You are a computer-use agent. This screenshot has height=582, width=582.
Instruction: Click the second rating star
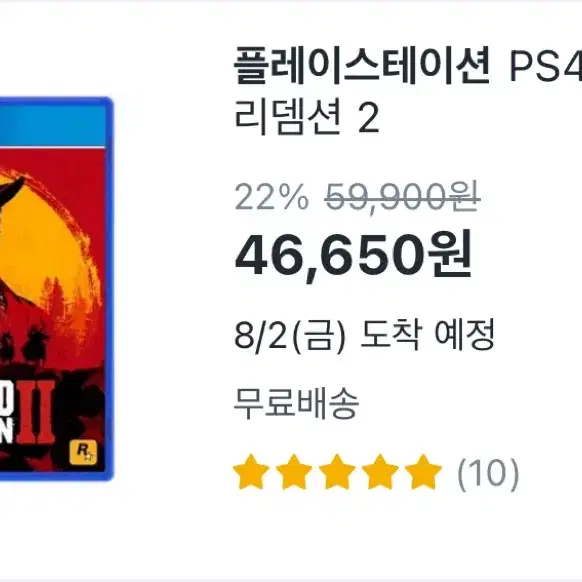[294, 471]
